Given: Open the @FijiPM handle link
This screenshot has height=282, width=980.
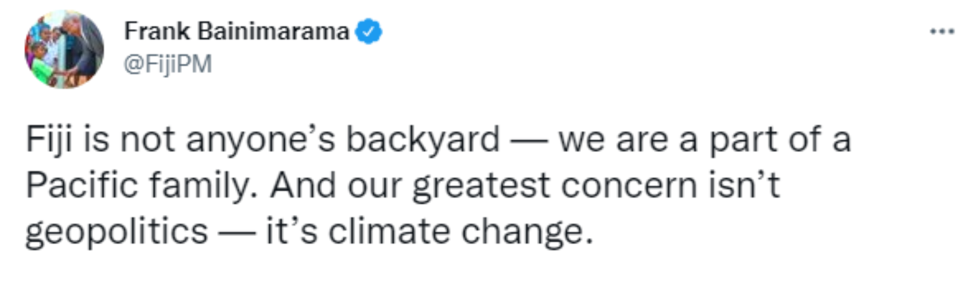Looking at the screenshot, I should [168, 64].
